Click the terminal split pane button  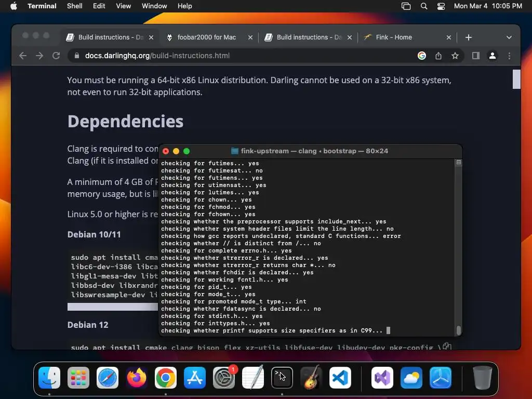[458, 163]
